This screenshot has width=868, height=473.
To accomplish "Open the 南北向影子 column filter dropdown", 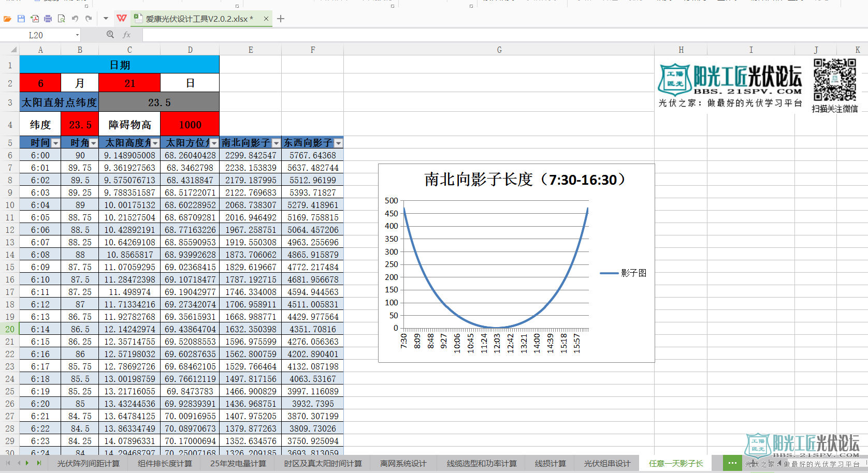I will coord(277,143).
